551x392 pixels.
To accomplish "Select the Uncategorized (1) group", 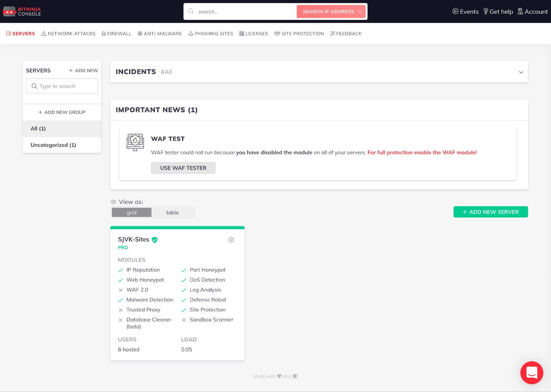I will click(x=62, y=145).
